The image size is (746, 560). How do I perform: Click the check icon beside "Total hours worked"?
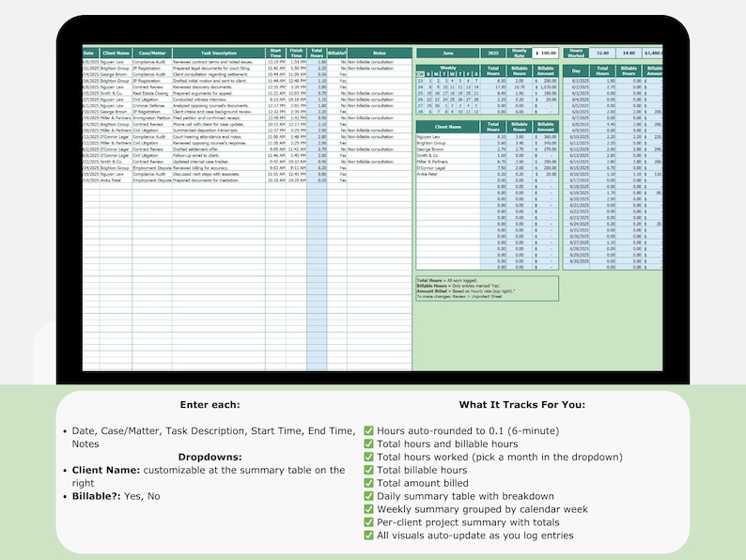(x=368, y=457)
